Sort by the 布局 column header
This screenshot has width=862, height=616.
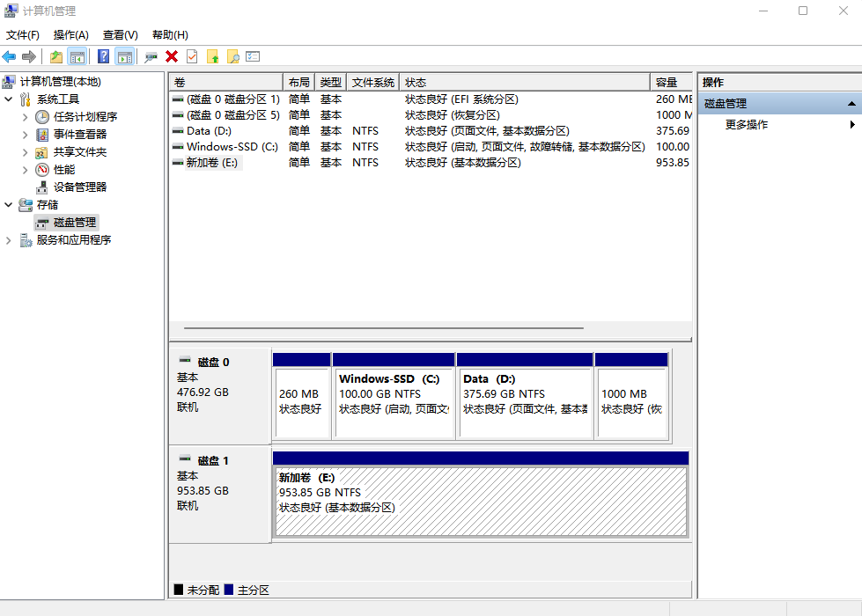click(x=299, y=83)
